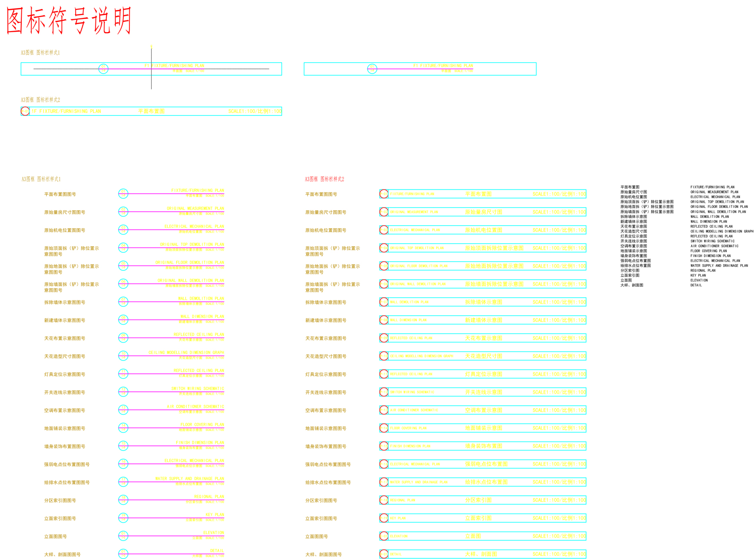Select red circle in the 大样、剖面图 title bar

coord(384,554)
